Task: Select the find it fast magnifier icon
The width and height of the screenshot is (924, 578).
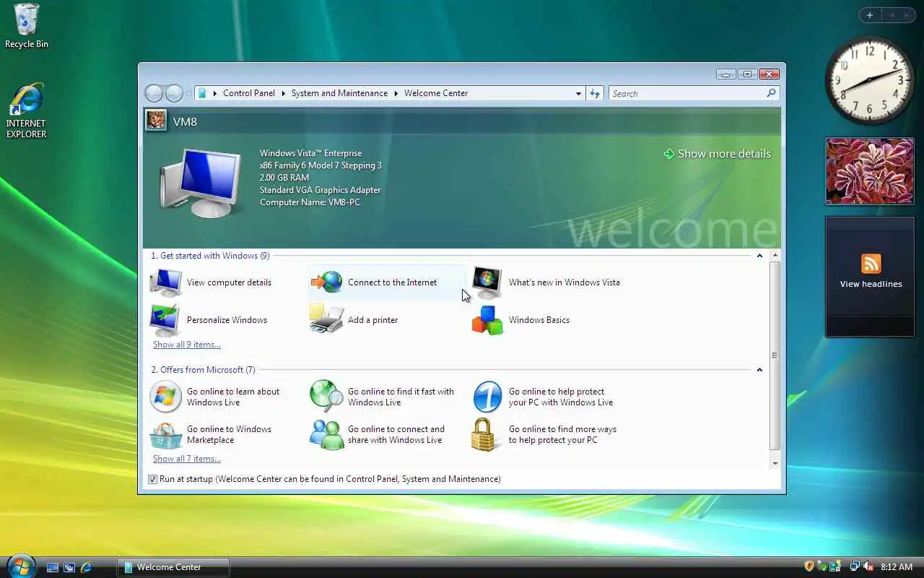Action: pyautogui.click(x=327, y=397)
